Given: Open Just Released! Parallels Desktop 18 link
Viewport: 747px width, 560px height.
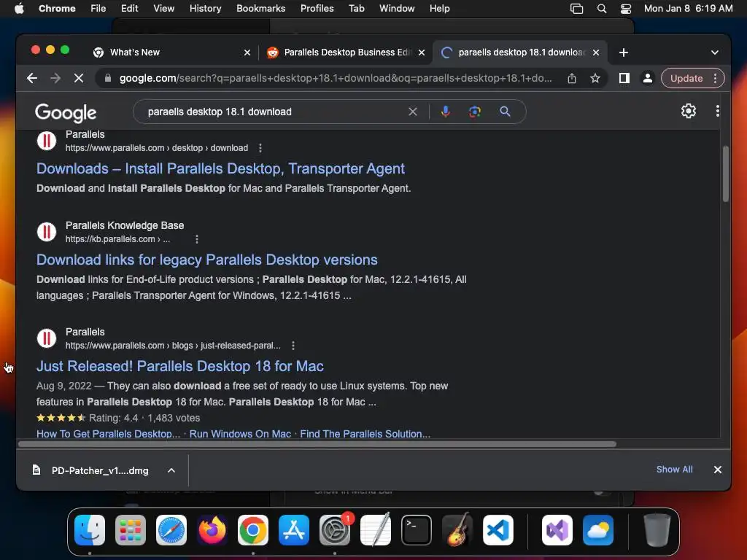Looking at the screenshot, I should pos(180,366).
